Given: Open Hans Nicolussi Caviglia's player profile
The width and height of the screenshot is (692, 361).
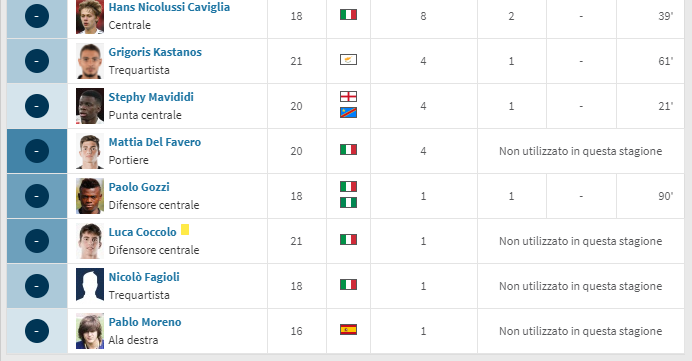Looking at the screenshot, I should tap(169, 8).
